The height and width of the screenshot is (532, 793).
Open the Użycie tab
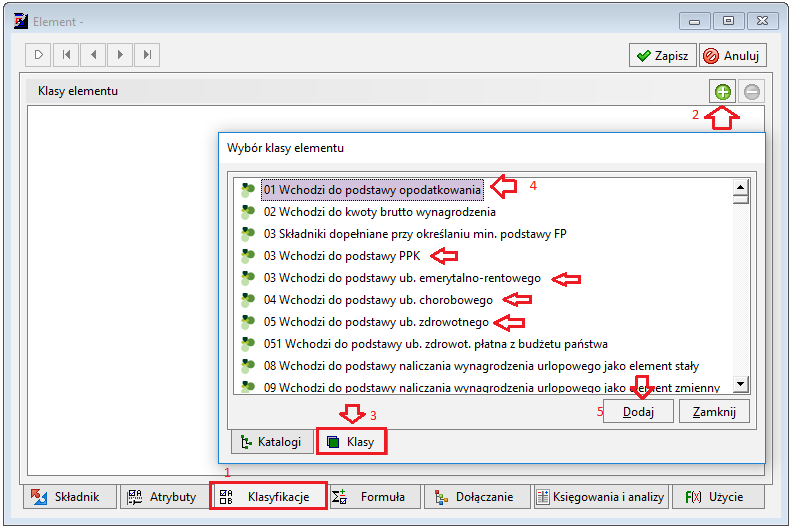(x=718, y=497)
